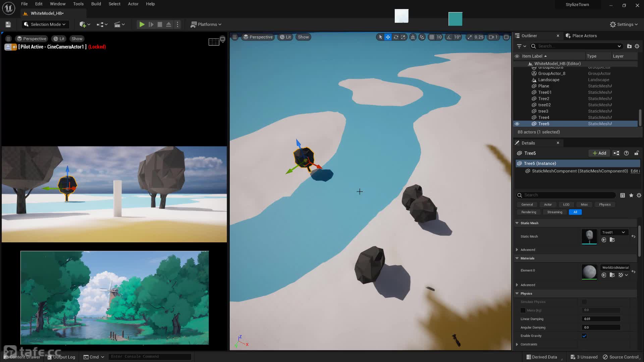Show only favorites with the star icon
The height and width of the screenshot is (362, 644).
point(631,195)
